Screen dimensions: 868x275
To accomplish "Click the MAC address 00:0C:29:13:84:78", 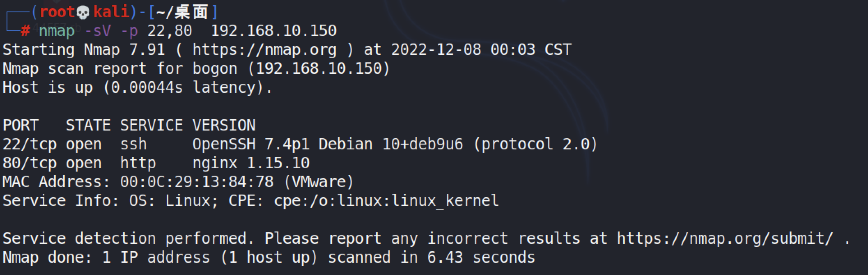I will (x=197, y=182).
